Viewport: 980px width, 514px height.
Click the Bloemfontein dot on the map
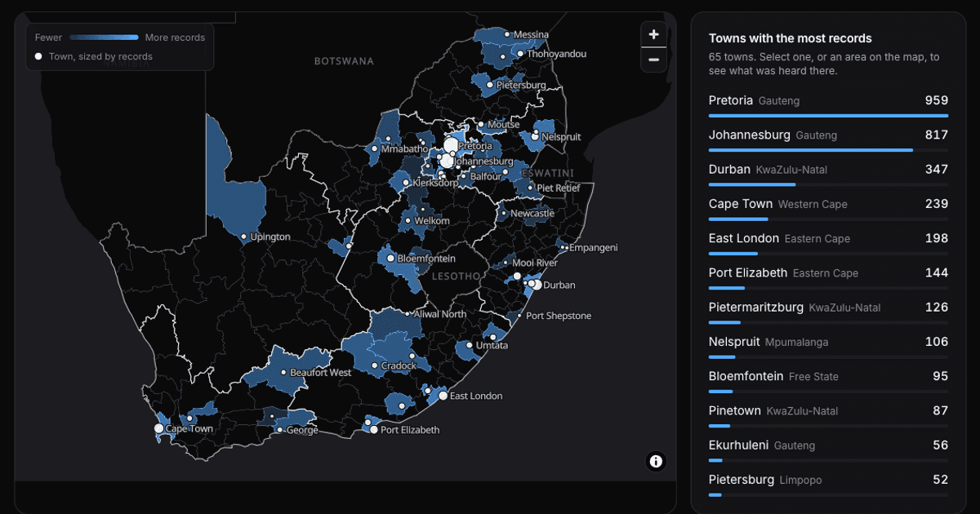click(x=390, y=258)
